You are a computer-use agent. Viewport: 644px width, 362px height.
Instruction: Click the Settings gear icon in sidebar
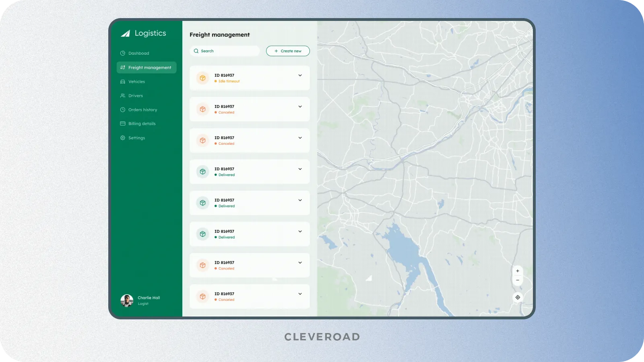click(x=123, y=138)
